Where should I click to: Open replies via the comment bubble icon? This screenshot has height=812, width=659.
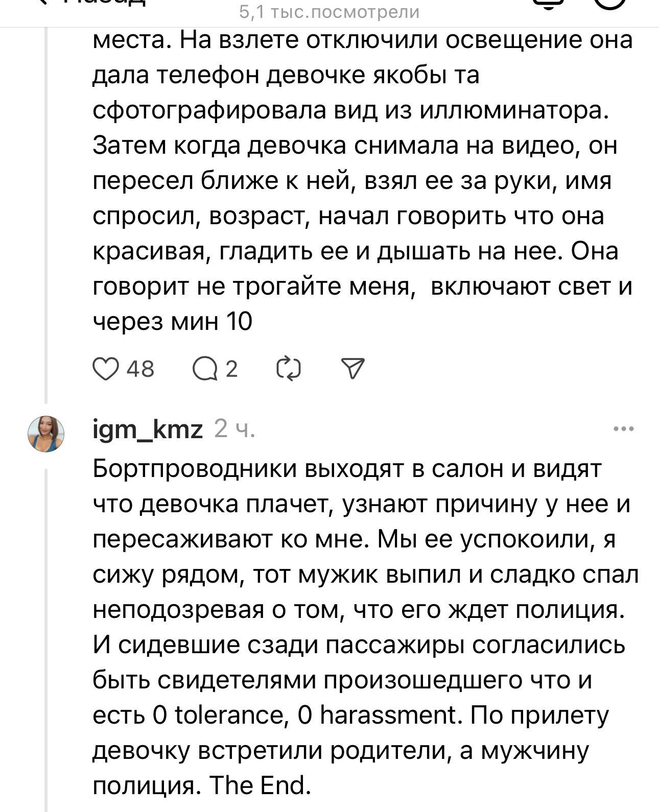tap(205, 369)
